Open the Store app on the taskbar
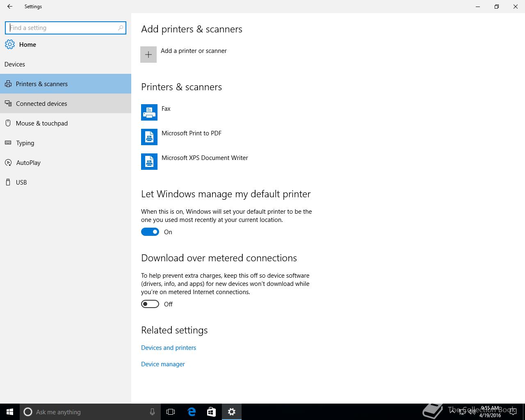Image resolution: width=525 pixels, height=420 pixels. coord(211,412)
